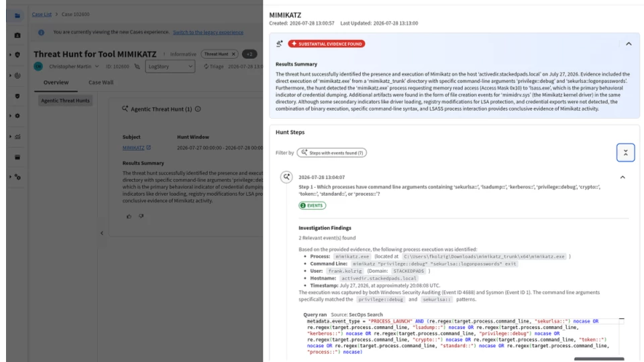Viewport: 644px width, 362px height.
Task: Switch to the legacy experience link
Action: 208,32
